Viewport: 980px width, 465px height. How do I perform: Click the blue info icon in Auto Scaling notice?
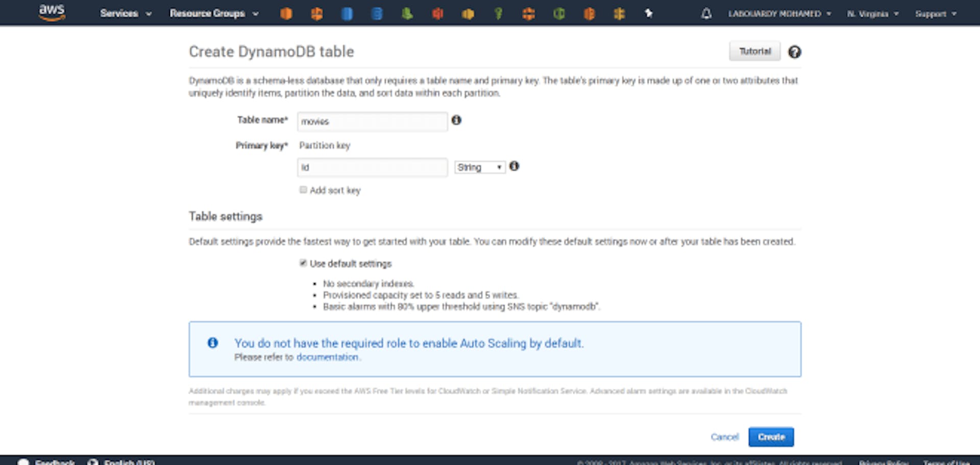tap(213, 343)
